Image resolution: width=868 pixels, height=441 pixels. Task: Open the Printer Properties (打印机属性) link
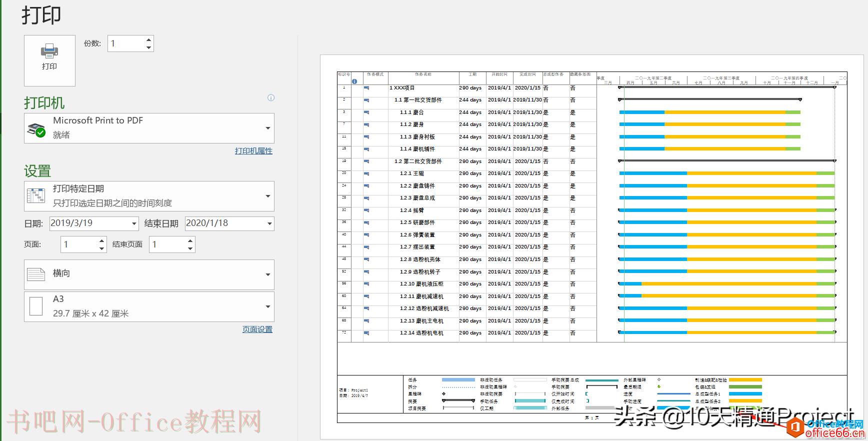point(253,150)
